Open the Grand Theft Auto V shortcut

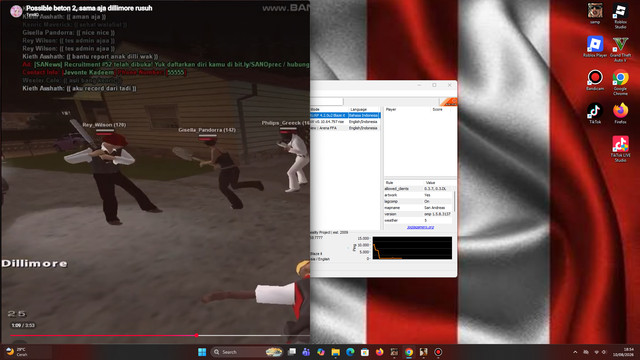[620, 49]
